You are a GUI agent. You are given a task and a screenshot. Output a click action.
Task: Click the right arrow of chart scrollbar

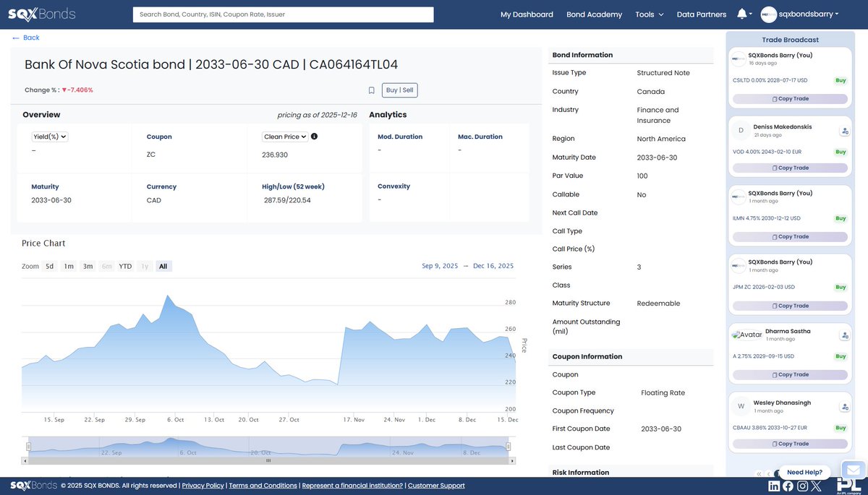point(511,460)
